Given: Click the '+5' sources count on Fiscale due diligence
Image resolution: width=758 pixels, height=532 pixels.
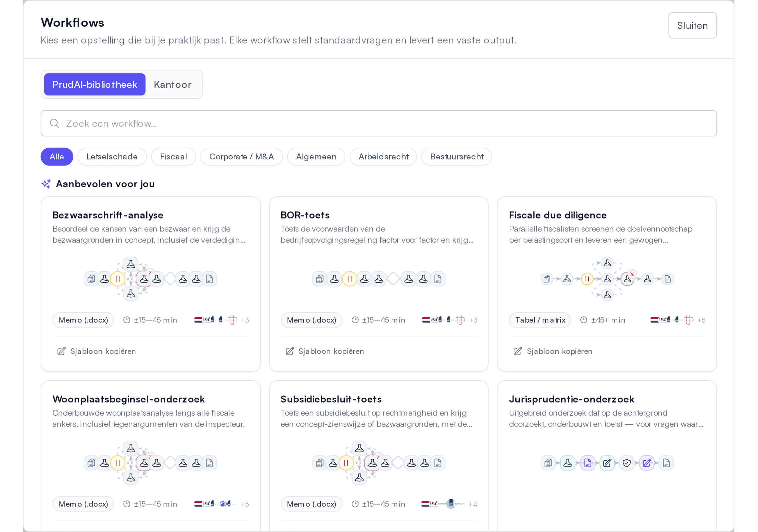Looking at the screenshot, I should click(701, 320).
